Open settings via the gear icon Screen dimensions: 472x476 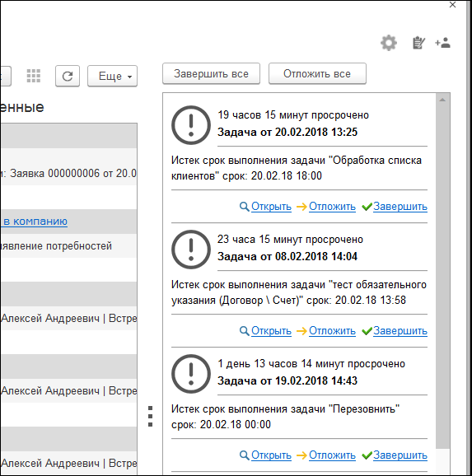[389, 43]
